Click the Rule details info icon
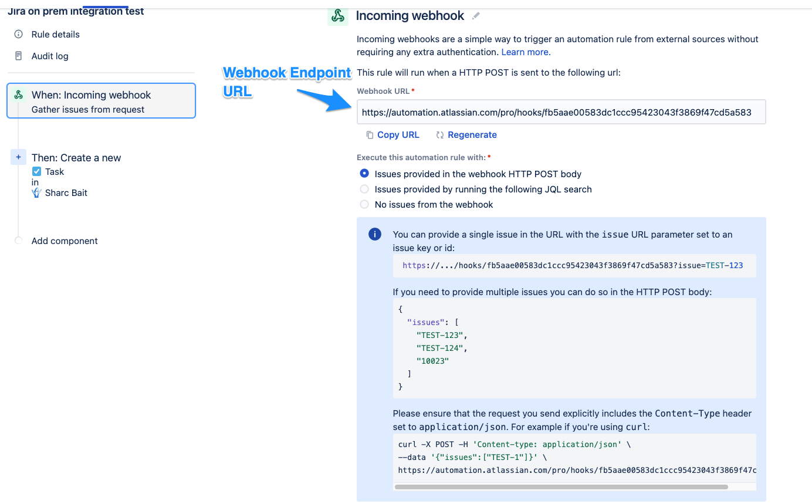812x504 pixels. [19, 35]
